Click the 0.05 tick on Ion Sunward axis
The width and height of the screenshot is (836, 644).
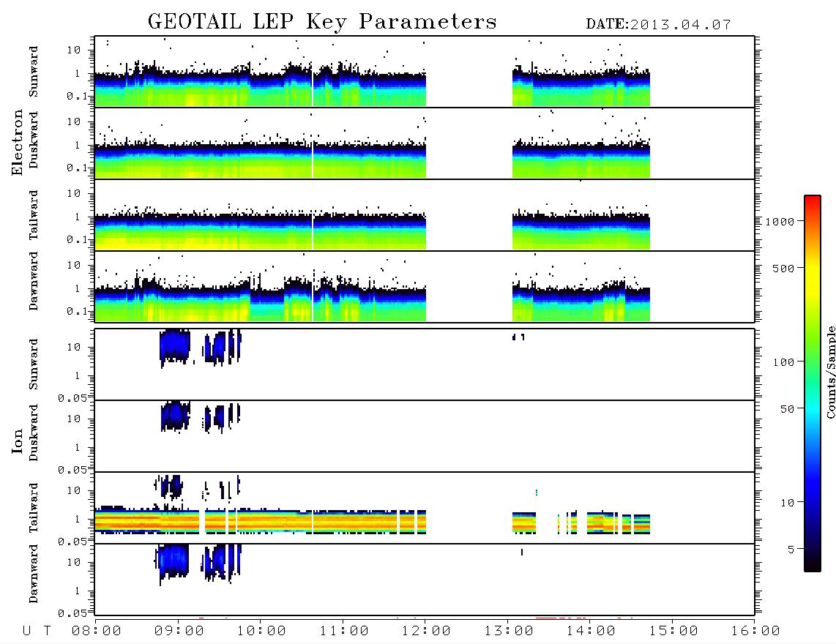(72, 398)
